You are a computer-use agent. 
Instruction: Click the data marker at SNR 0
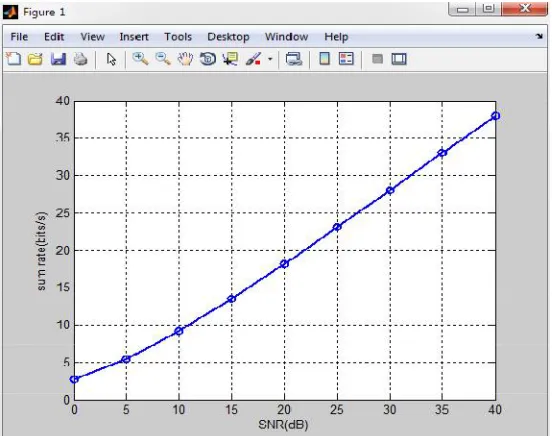tap(74, 379)
